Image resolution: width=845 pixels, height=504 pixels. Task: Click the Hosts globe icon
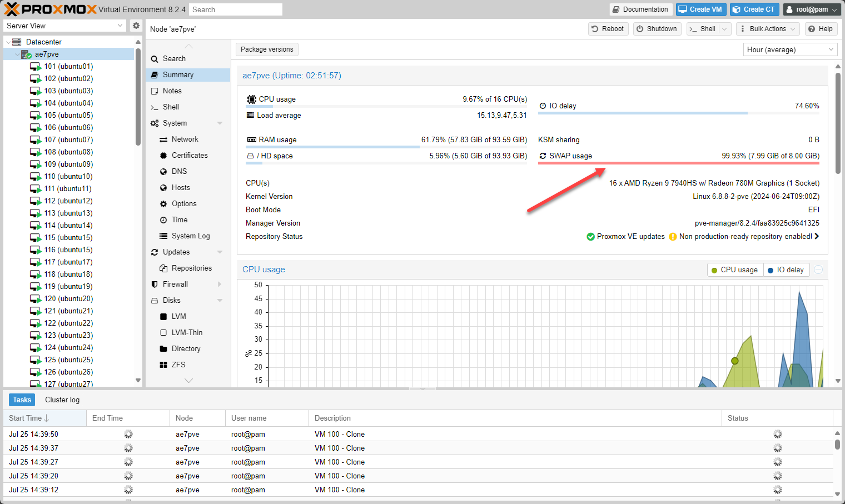click(x=163, y=188)
